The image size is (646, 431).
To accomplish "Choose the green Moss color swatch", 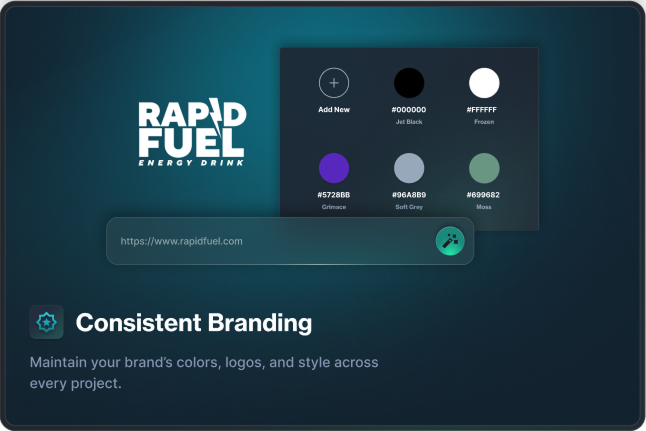I will pos(484,167).
